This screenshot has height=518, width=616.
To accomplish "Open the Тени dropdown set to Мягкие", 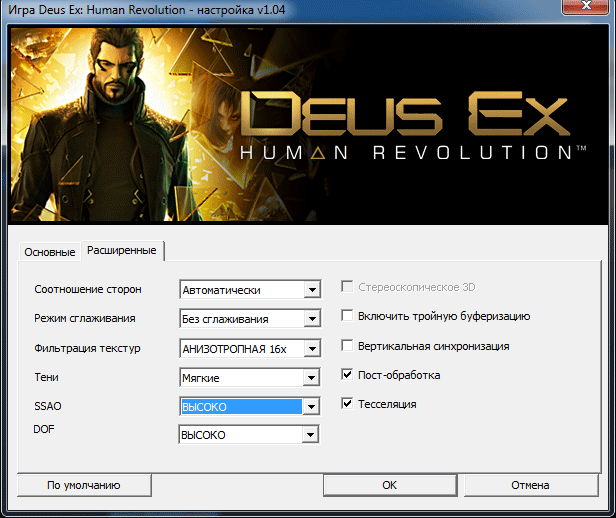I will pyautogui.click(x=250, y=377).
